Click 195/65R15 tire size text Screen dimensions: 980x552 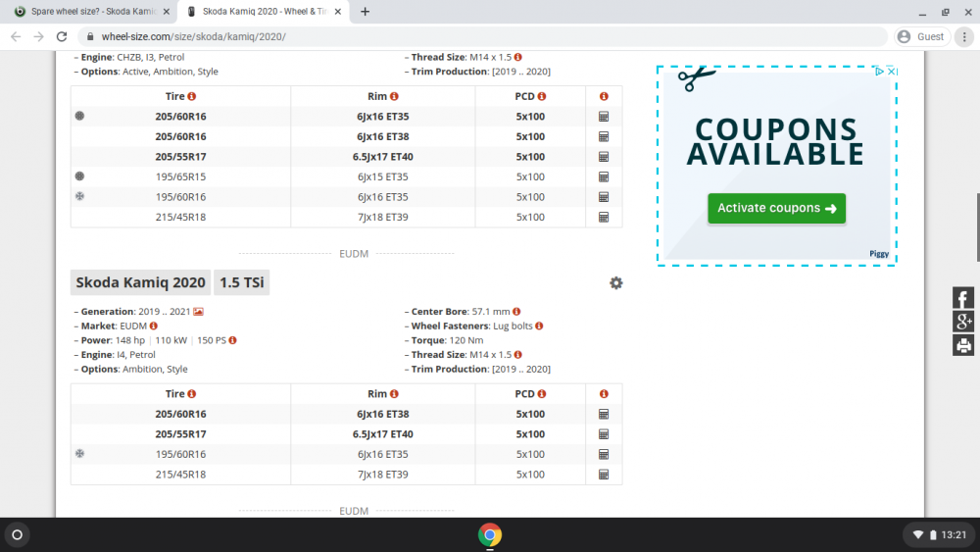(180, 176)
